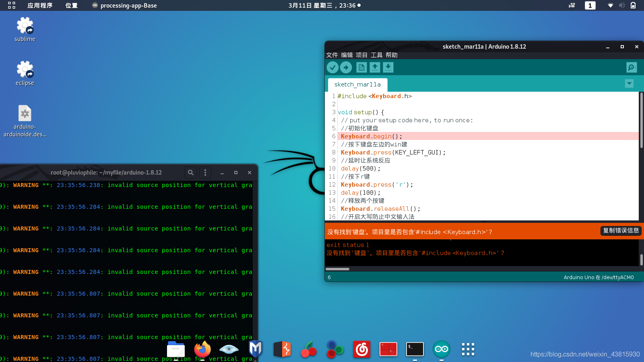The image size is (644, 362).
Task: Launch Firefox from the dock
Action: [202, 349]
